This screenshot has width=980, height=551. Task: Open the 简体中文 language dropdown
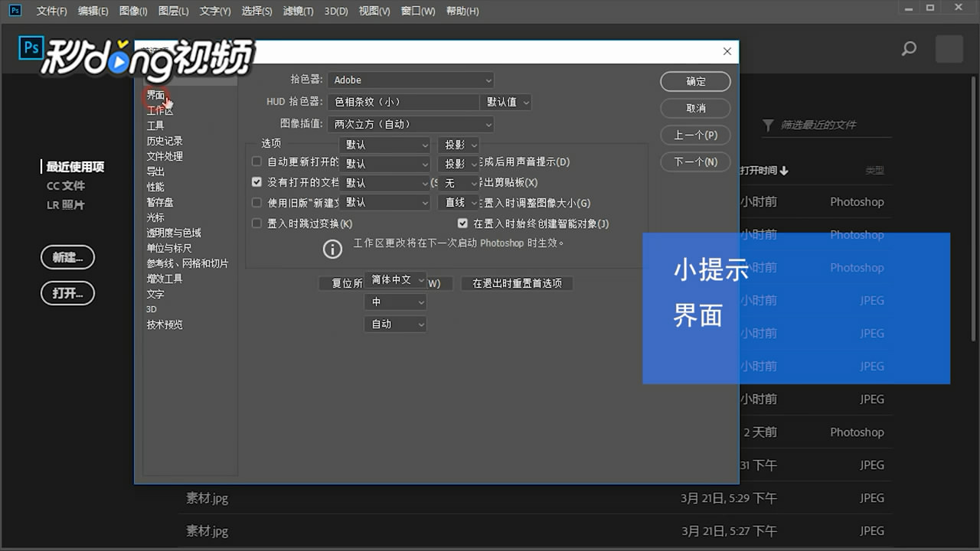click(x=395, y=280)
